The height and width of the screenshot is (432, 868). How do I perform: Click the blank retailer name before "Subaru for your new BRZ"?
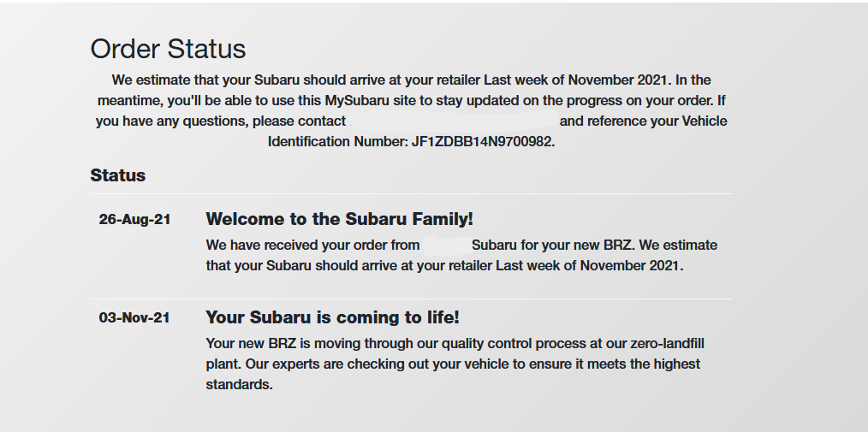(445, 246)
